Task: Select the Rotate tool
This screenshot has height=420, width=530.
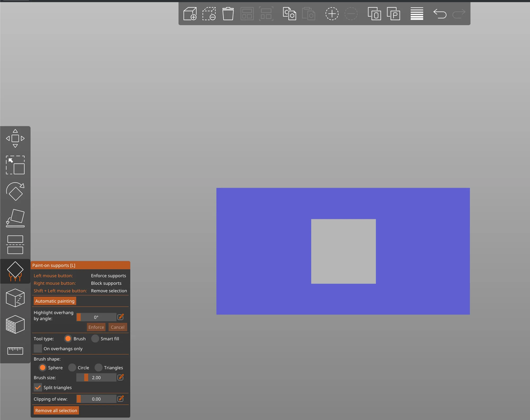Action: (x=15, y=191)
